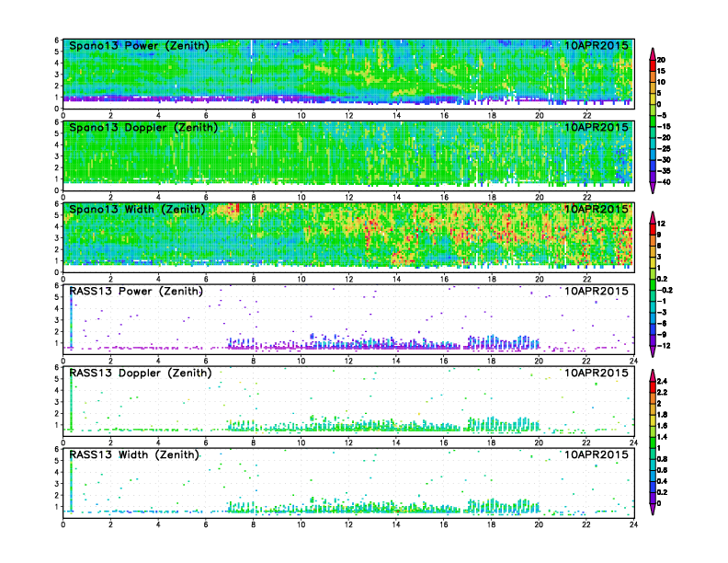Click the "RASS13 Power (Zenith)" panel title
The width and height of the screenshot is (728, 563).
136,292
